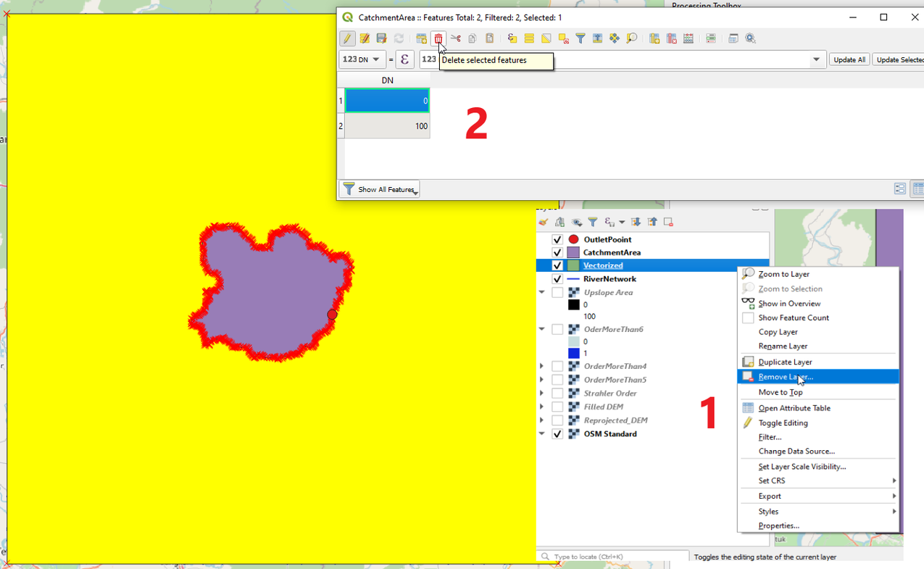The width and height of the screenshot is (924, 569).
Task: Hide the RiverNetwork layer
Action: pyautogui.click(x=557, y=279)
